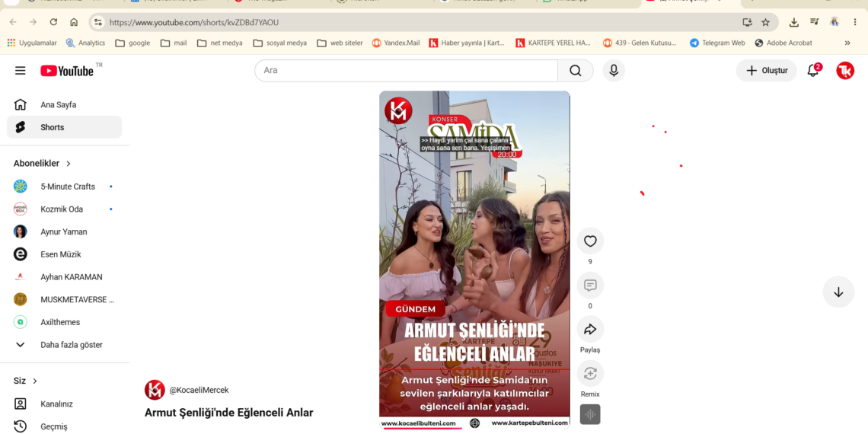Open the 5-Minute Crafts subscription
The image size is (868, 434).
tap(64, 187)
